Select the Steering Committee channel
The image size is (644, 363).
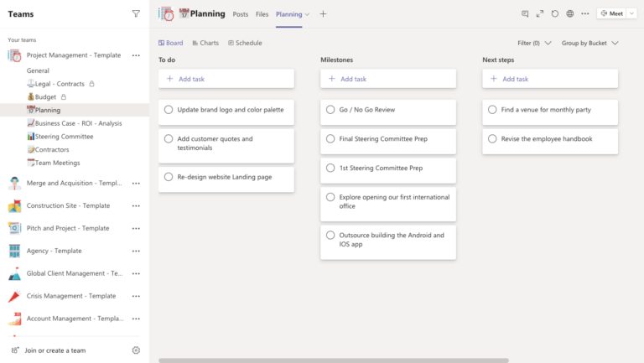[x=65, y=136]
